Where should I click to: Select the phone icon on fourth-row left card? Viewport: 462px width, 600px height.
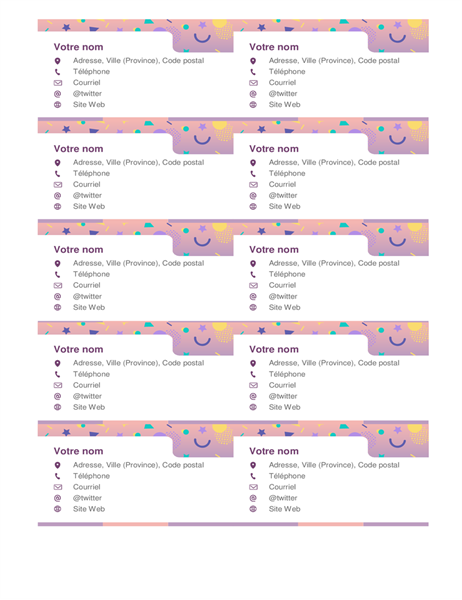click(x=57, y=374)
